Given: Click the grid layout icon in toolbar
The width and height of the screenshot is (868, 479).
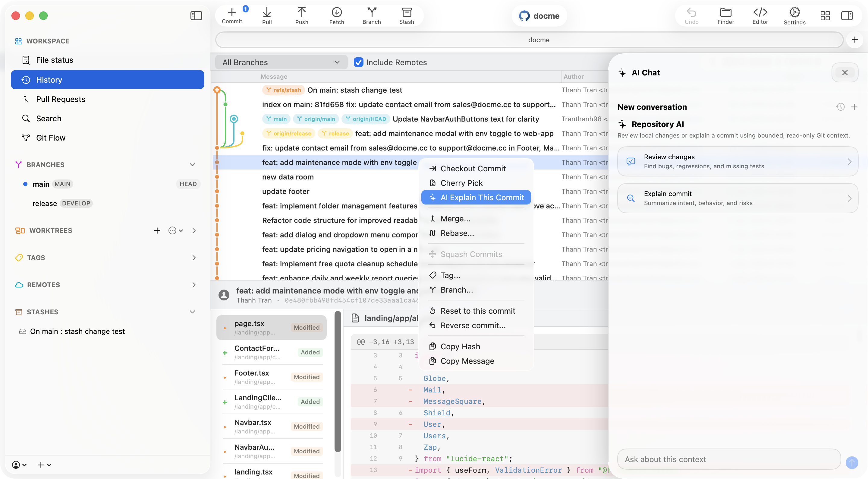Looking at the screenshot, I should (x=825, y=15).
